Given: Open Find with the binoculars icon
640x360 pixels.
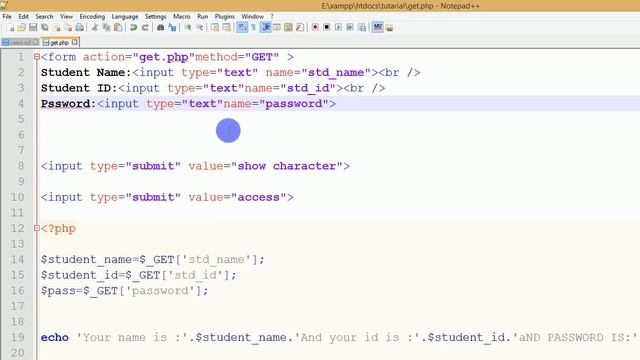Looking at the screenshot, I should 160,27.
